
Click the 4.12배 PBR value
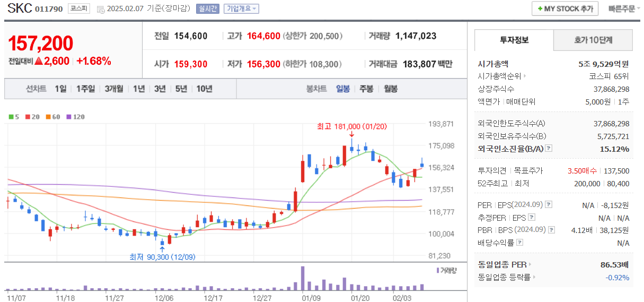583,230
